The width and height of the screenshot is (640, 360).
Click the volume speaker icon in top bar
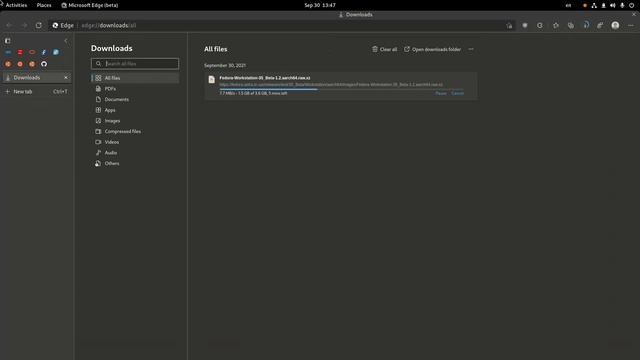click(613, 5)
